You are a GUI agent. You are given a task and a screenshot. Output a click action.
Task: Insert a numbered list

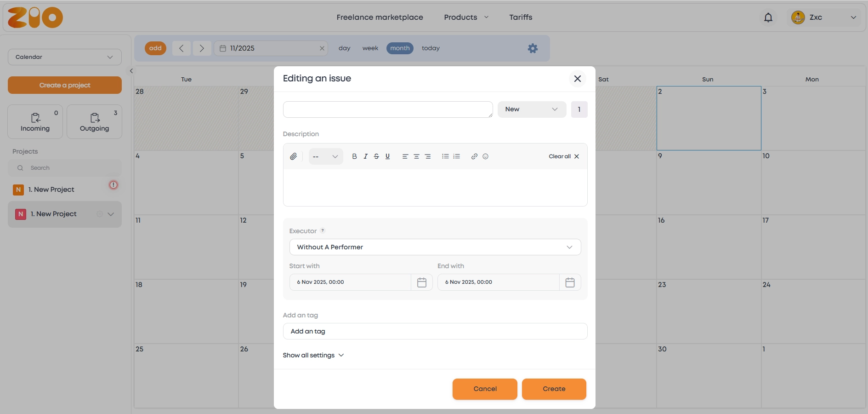click(x=456, y=156)
